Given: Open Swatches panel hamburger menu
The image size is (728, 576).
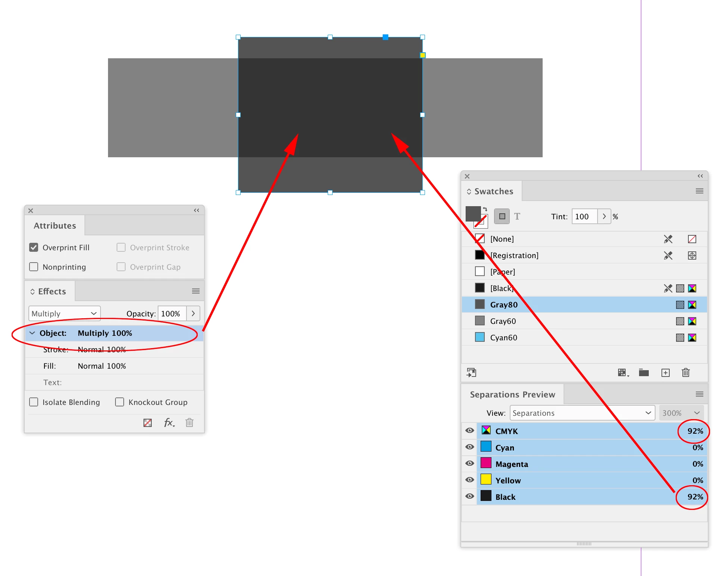Looking at the screenshot, I should tap(699, 191).
